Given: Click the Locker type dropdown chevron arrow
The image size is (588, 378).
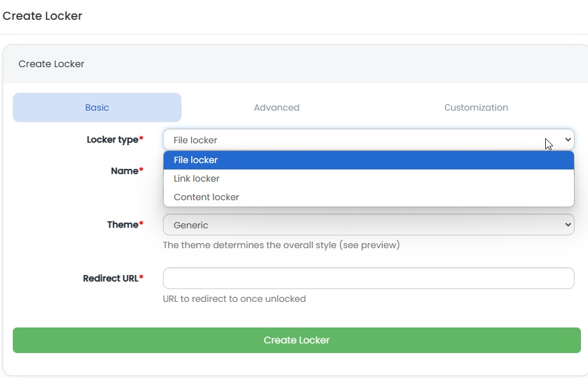Looking at the screenshot, I should [x=568, y=140].
